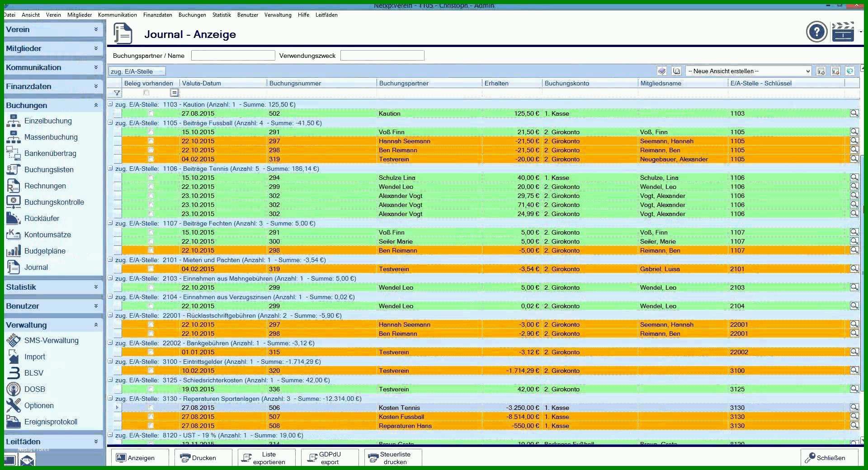Open Buchungskontrolle in the sidebar

pyautogui.click(x=54, y=202)
